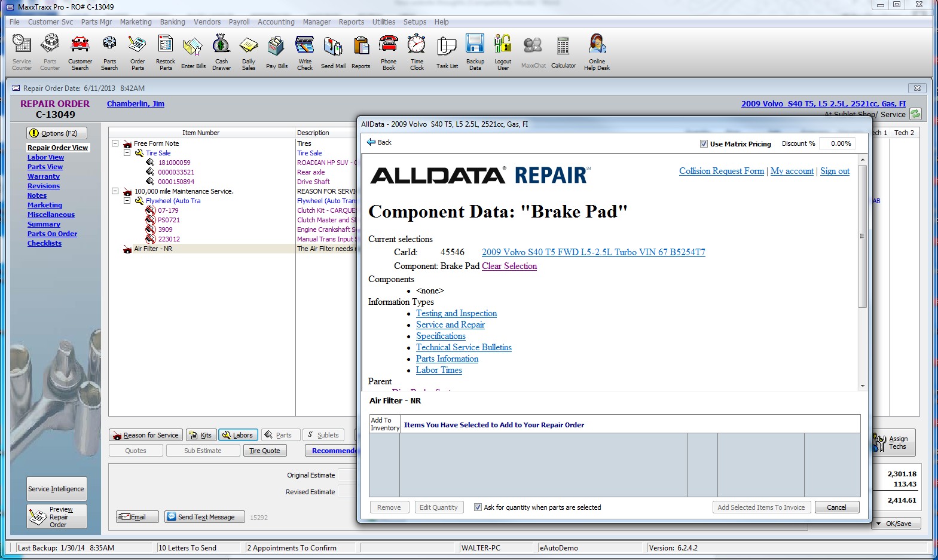View Daily Sales from toolbar
Screen dimensions: 938x560
pos(249,53)
